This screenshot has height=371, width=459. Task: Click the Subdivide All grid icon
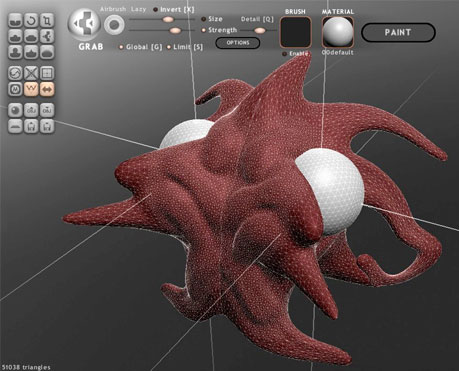[47, 73]
